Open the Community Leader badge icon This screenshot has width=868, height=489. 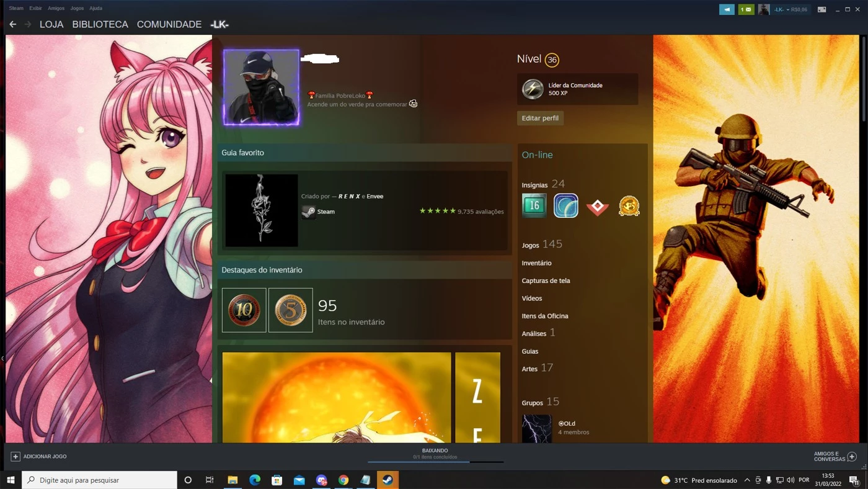tap(533, 89)
